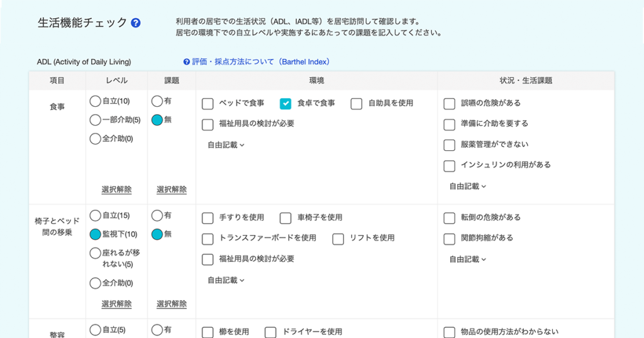Screen dimensions: 644x338
Task: Expand 自由記載 under 食事 状況・生活課題 column
Action: (467, 187)
